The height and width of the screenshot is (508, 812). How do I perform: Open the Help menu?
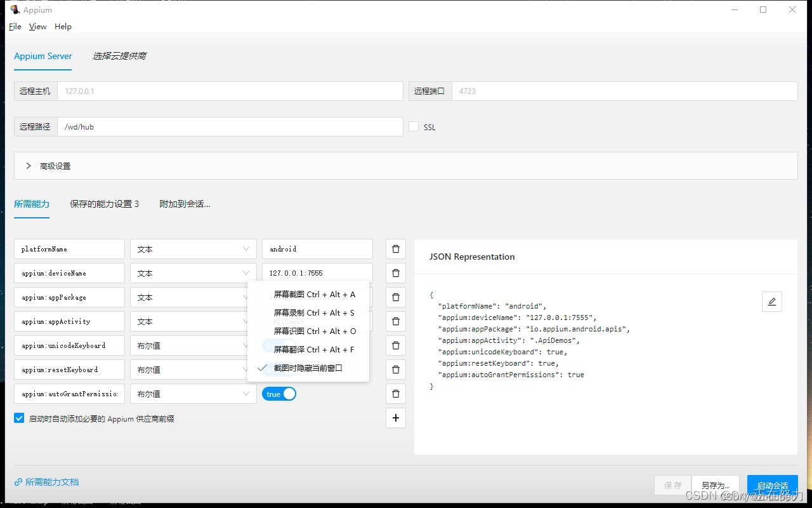point(63,27)
